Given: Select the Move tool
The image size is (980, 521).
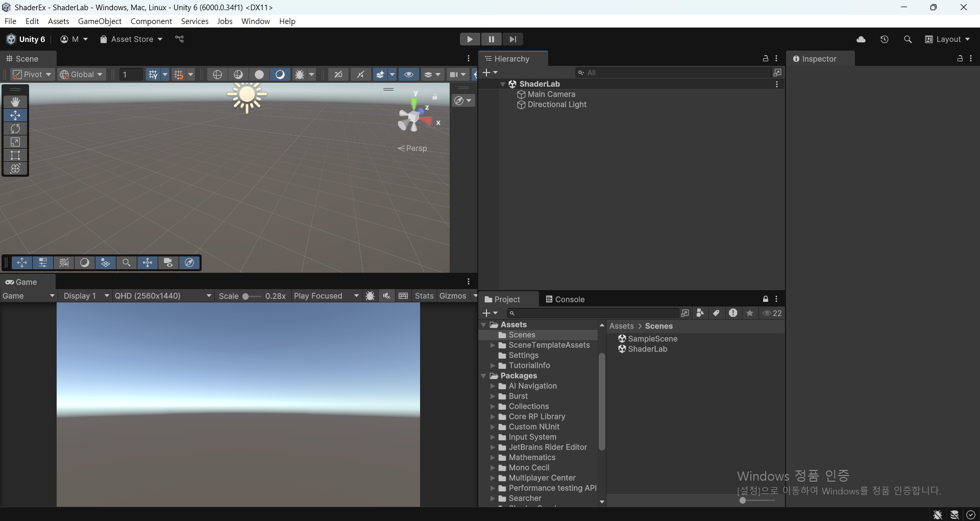Looking at the screenshot, I should (15, 115).
